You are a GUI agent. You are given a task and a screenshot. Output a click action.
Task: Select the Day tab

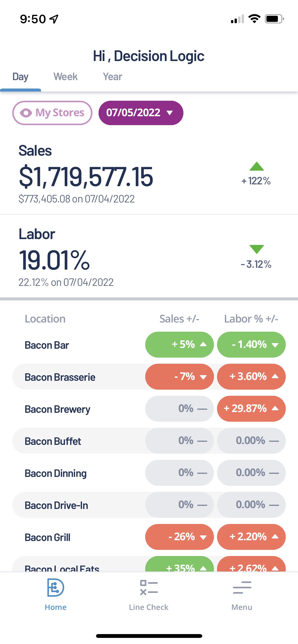[20, 77]
